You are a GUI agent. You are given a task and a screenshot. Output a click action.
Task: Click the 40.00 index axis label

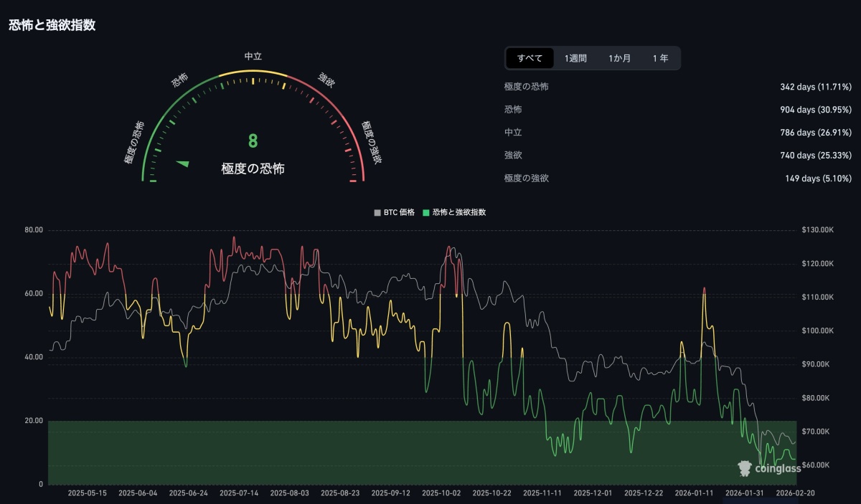tap(34, 357)
